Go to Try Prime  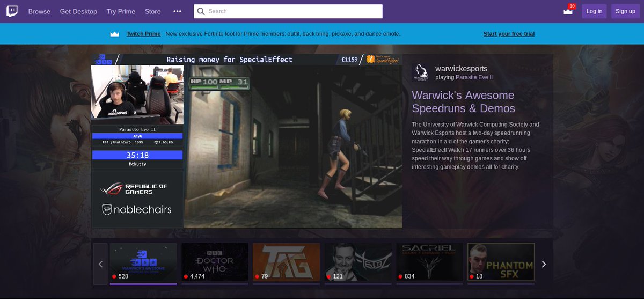coord(121,11)
